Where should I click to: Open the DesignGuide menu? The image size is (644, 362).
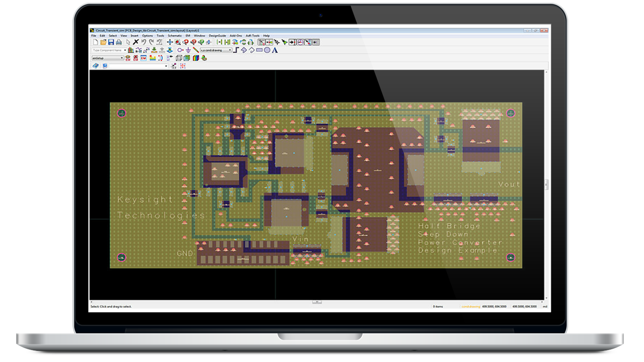click(x=217, y=36)
